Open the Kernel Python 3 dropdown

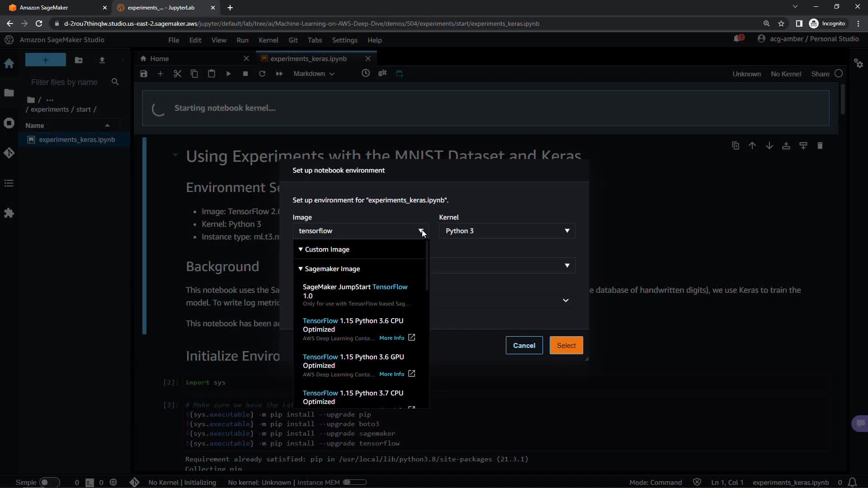[x=507, y=231]
